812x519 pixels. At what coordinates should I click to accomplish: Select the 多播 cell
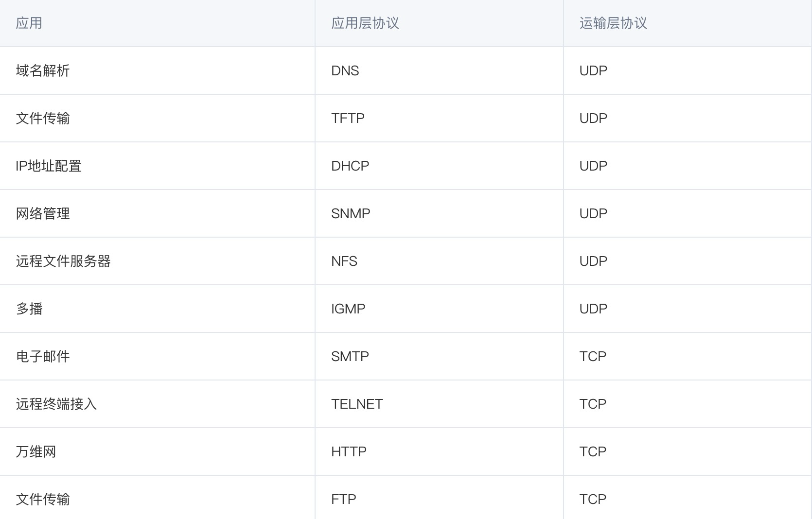point(157,309)
